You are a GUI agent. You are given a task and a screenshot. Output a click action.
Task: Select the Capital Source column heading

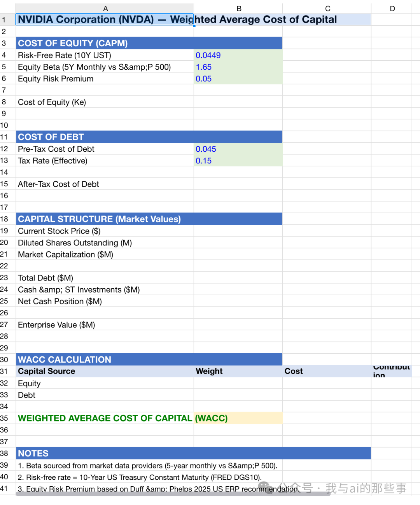tap(105, 371)
